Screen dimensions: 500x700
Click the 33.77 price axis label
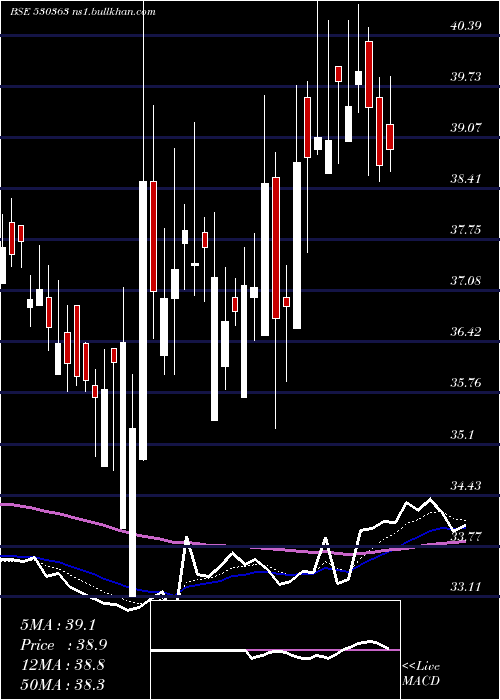pyautogui.click(x=466, y=536)
